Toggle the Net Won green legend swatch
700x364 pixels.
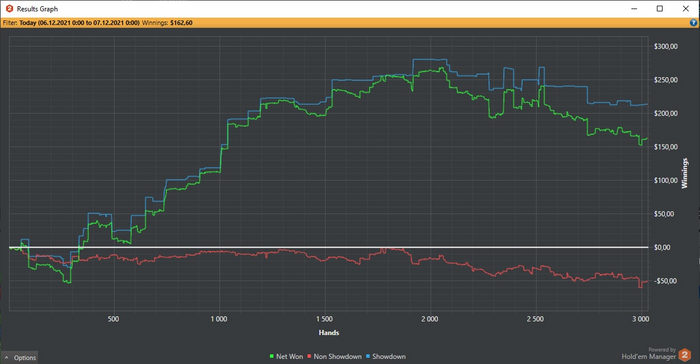(x=272, y=356)
